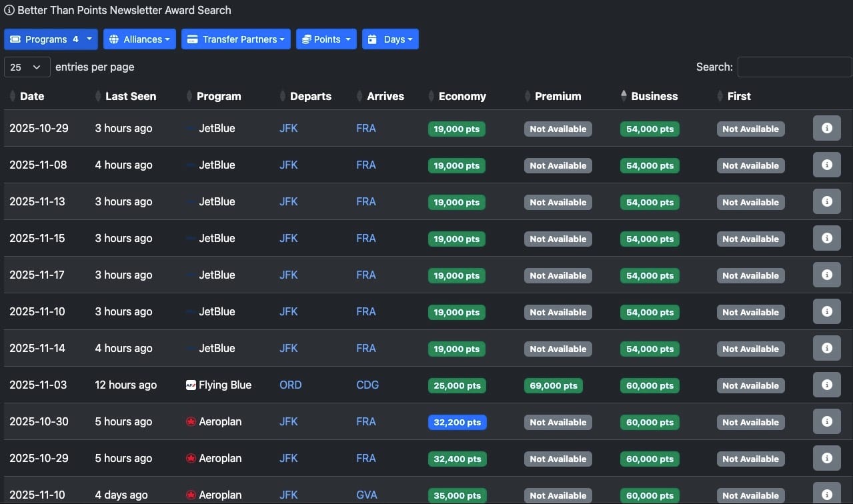Image resolution: width=853 pixels, height=504 pixels.
Task: Click the '4 days ago' last seen cell
Action: 121,495
